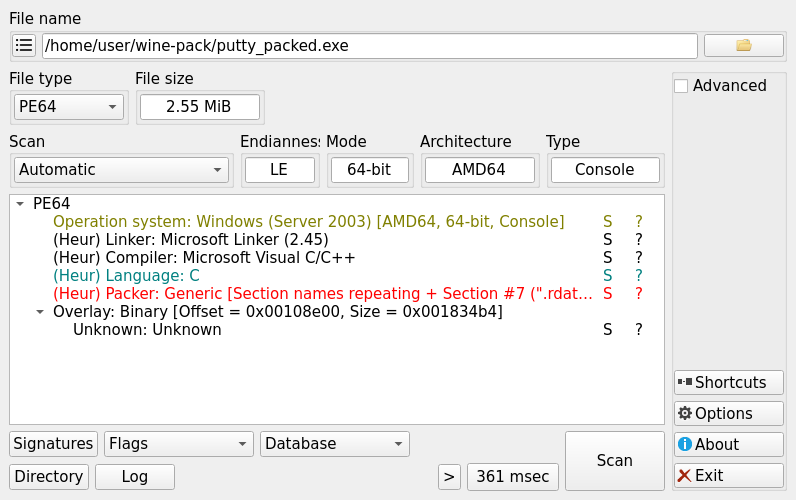Open the Database dropdown
This screenshot has height=500, width=796.
[335, 444]
